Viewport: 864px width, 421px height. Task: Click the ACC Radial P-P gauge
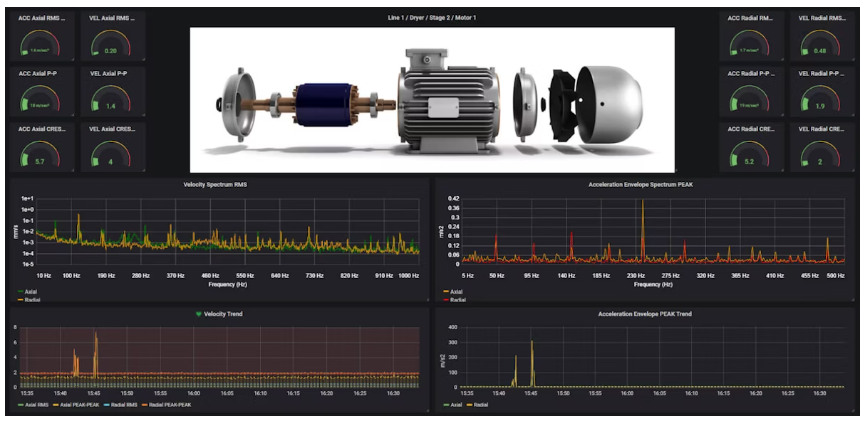(751, 100)
